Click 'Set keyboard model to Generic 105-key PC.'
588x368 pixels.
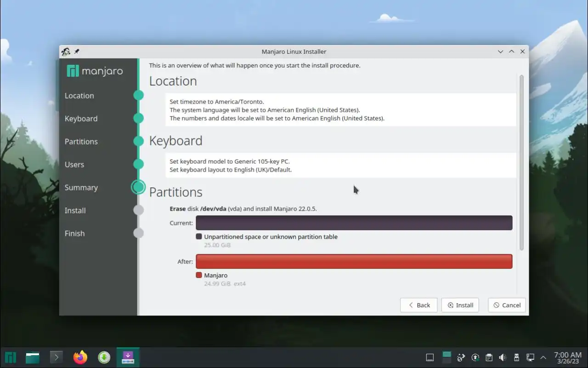(230, 161)
